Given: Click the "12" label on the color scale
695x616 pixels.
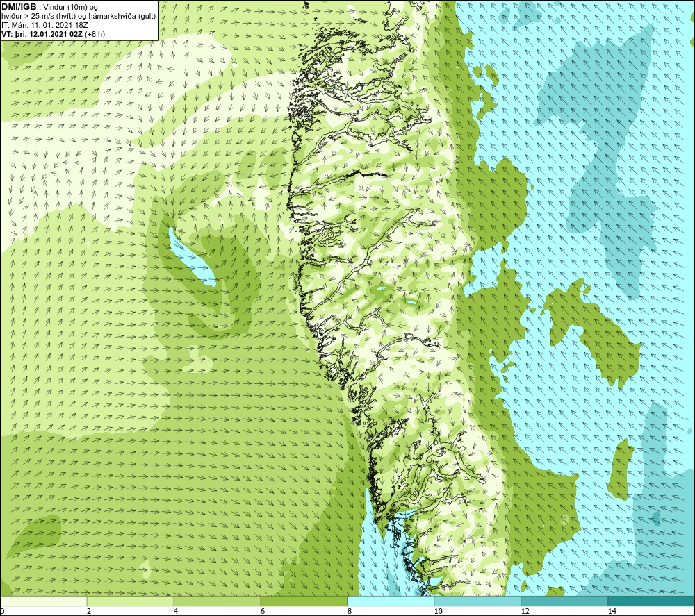Looking at the screenshot, I should point(525,611).
